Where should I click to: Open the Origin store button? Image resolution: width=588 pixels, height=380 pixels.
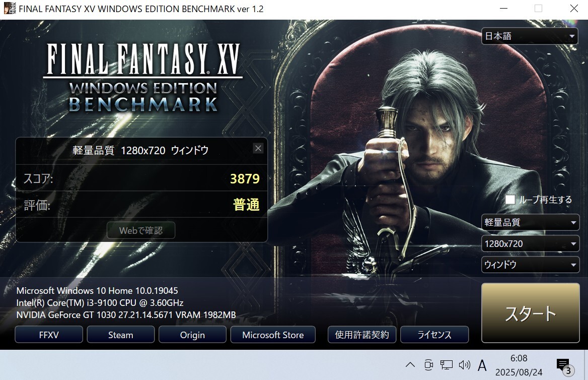tap(192, 335)
